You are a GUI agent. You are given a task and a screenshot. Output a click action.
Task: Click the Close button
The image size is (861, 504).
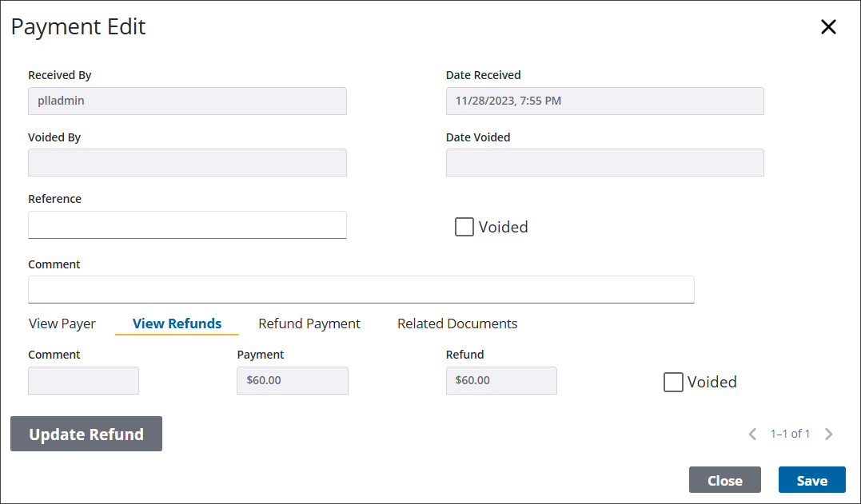tap(725, 480)
